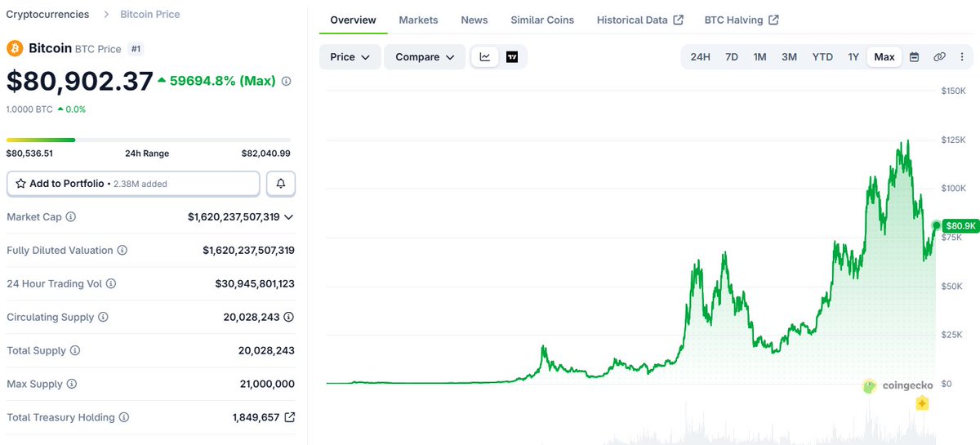Select 3M chart range
The image size is (980, 445).
coord(789,57)
